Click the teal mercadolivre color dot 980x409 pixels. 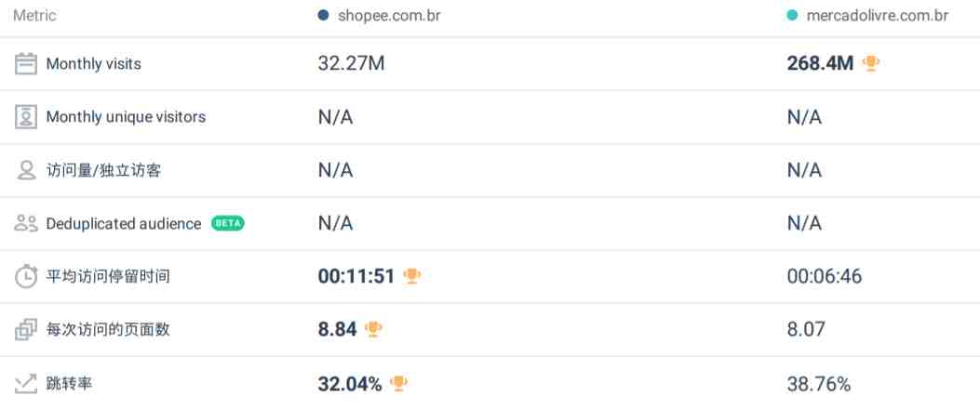pos(793,16)
